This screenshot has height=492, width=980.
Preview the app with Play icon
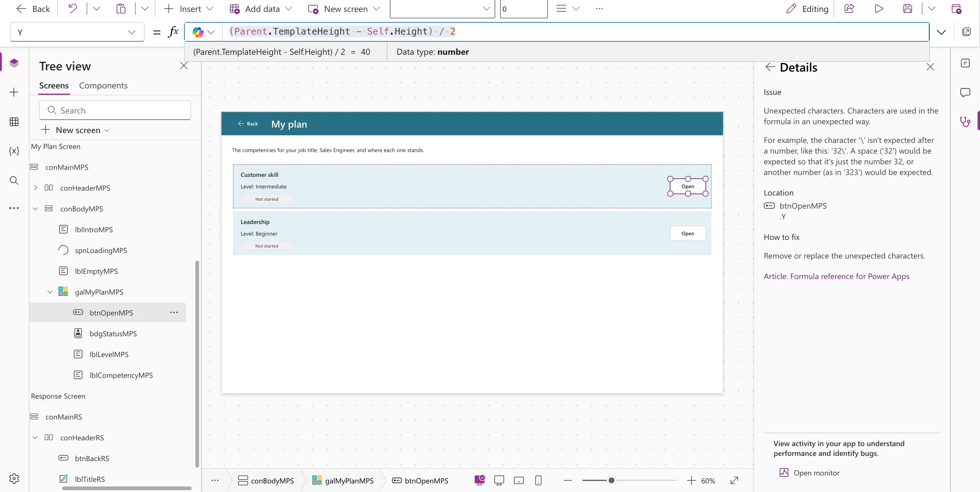[879, 9]
